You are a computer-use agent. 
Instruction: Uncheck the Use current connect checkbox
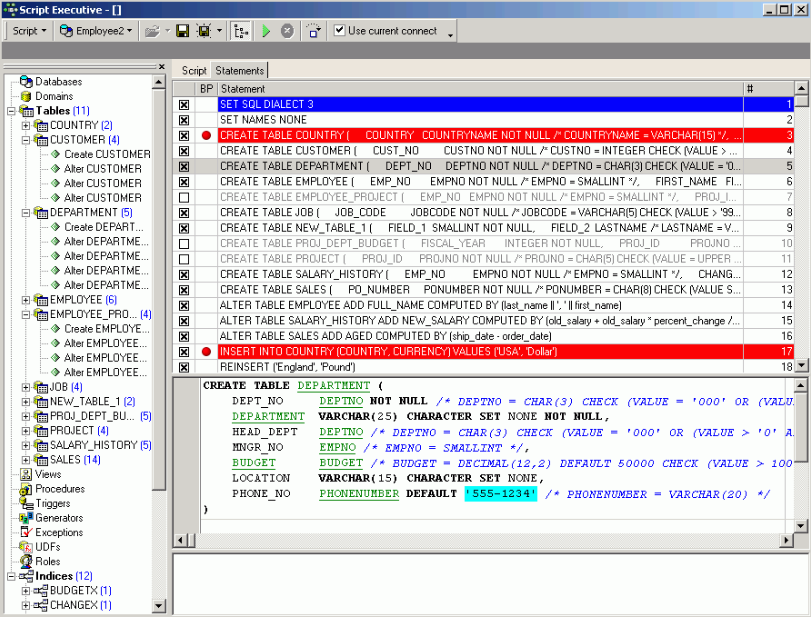[x=340, y=31]
